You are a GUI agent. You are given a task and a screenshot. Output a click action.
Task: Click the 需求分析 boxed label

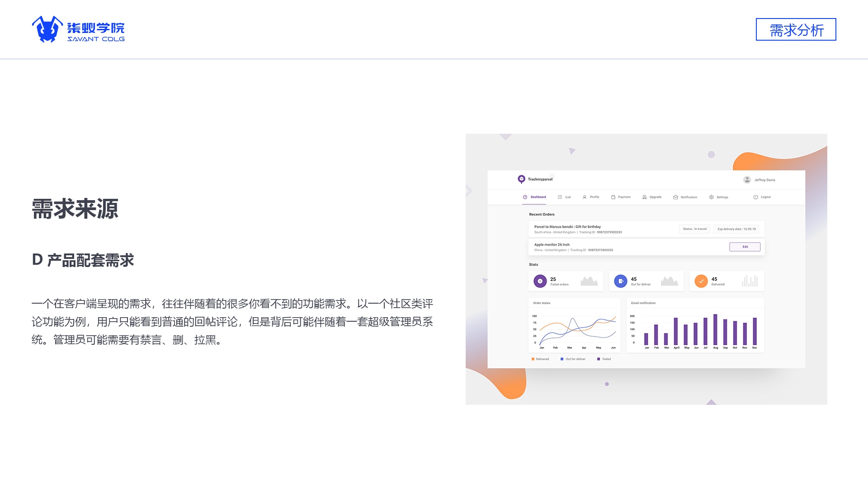796,30
